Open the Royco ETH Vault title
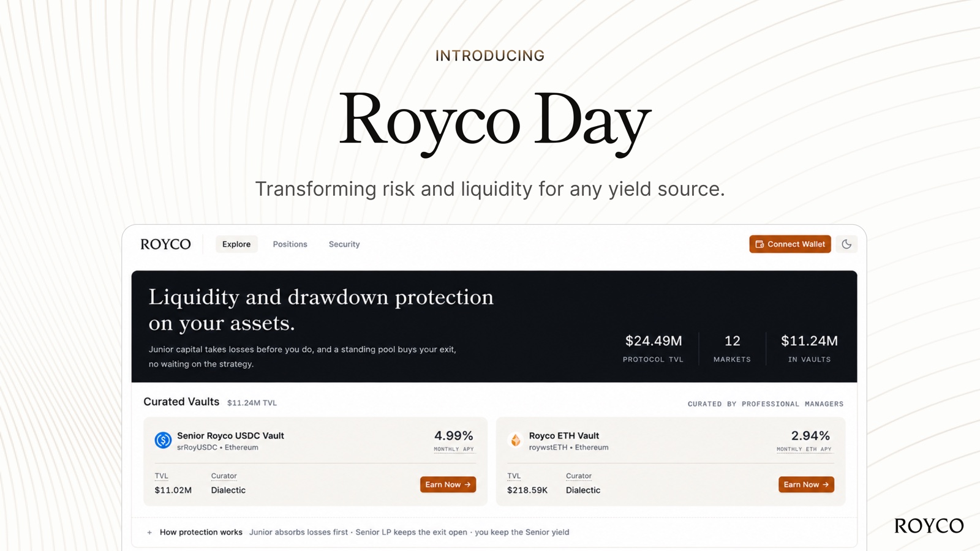The height and width of the screenshot is (551, 980). click(564, 436)
